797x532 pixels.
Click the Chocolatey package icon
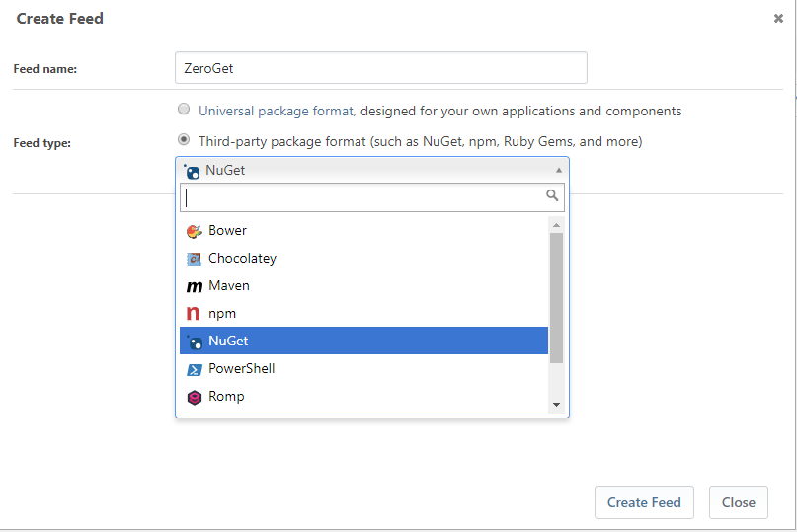[194, 260]
